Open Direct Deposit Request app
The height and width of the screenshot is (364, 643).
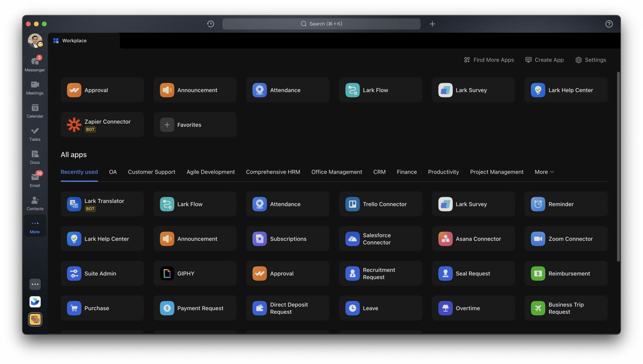pos(288,308)
